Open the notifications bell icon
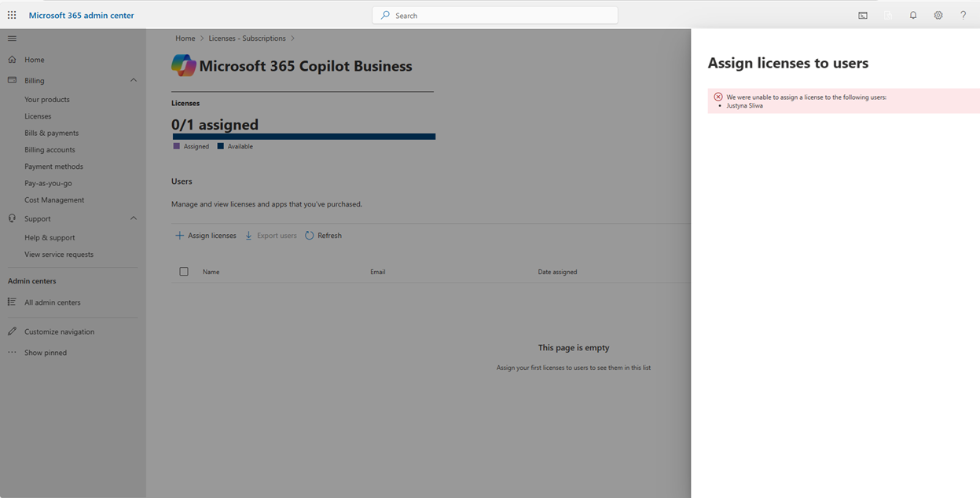The width and height of the screenshot is (980, 498). pos(913,15)
